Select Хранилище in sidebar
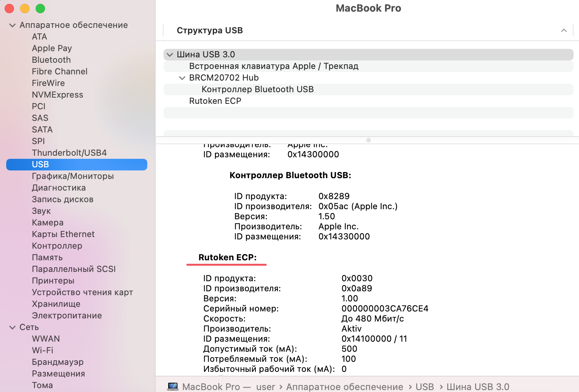The height and width of the screenshot is (392, 579). pyautogui.click(x=56, y=304)
